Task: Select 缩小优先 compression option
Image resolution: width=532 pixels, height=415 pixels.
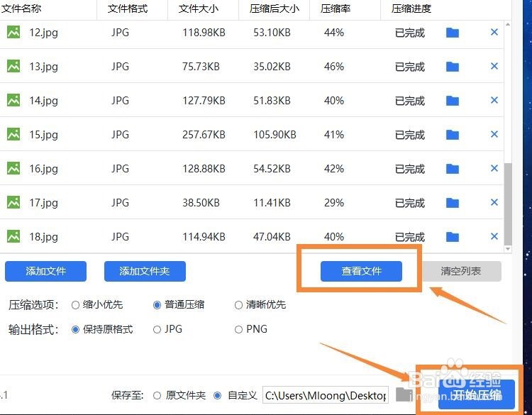Action: [97, 305]
